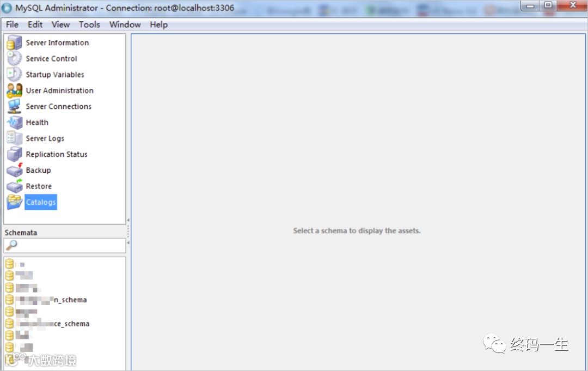
Task: Click database icon beside n_schema entry
Action: pos(9,300)
